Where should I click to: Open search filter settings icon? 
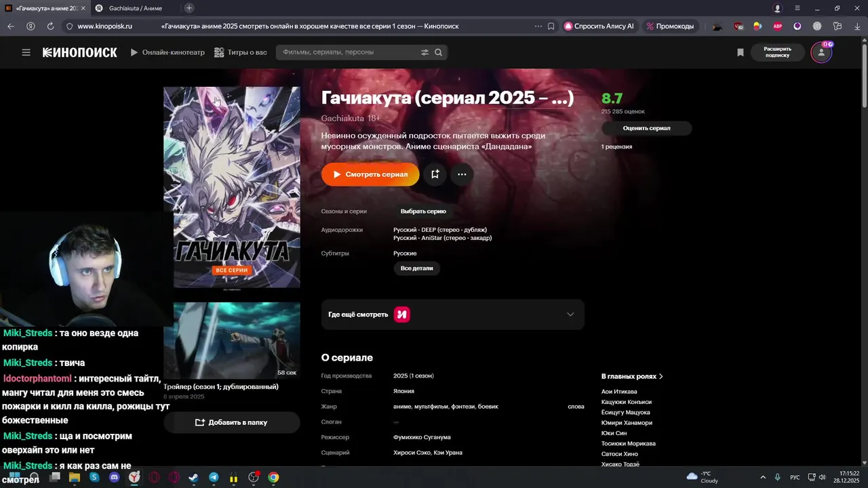425,52
